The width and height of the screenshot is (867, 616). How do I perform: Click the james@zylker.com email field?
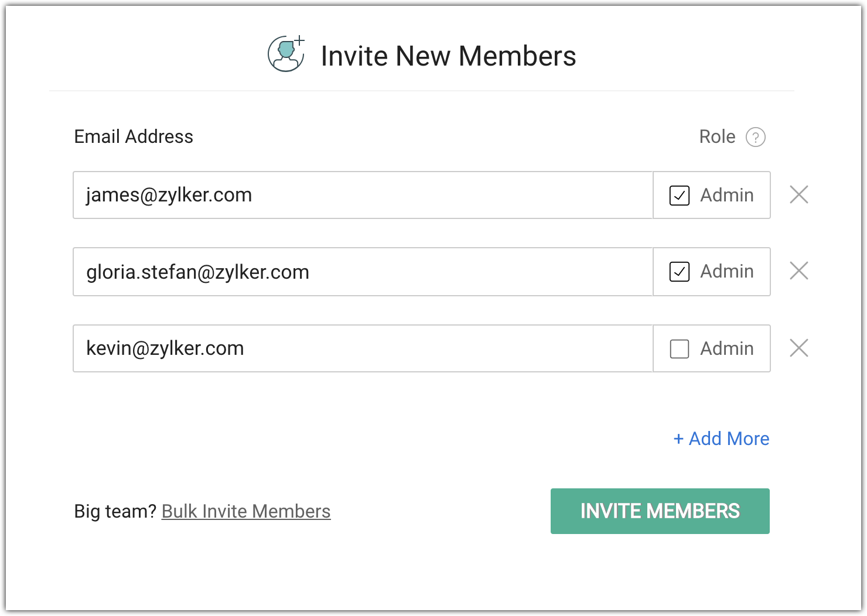(363, 195)
